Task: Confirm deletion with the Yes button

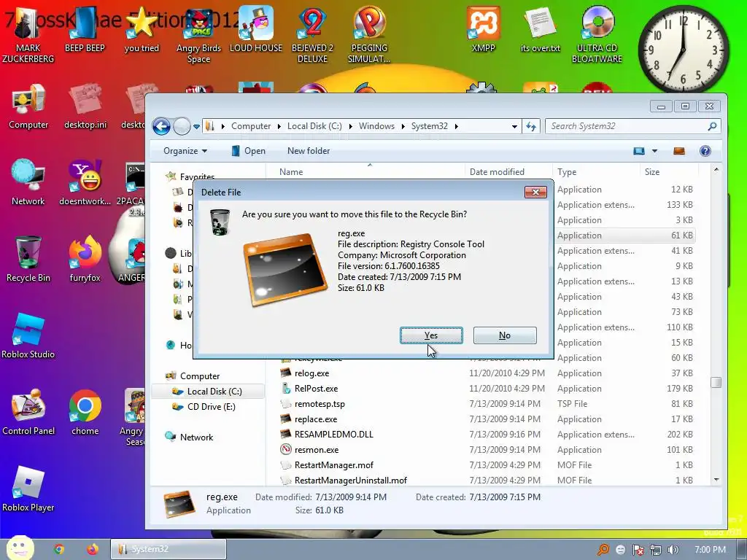Action: click(431, 335)
